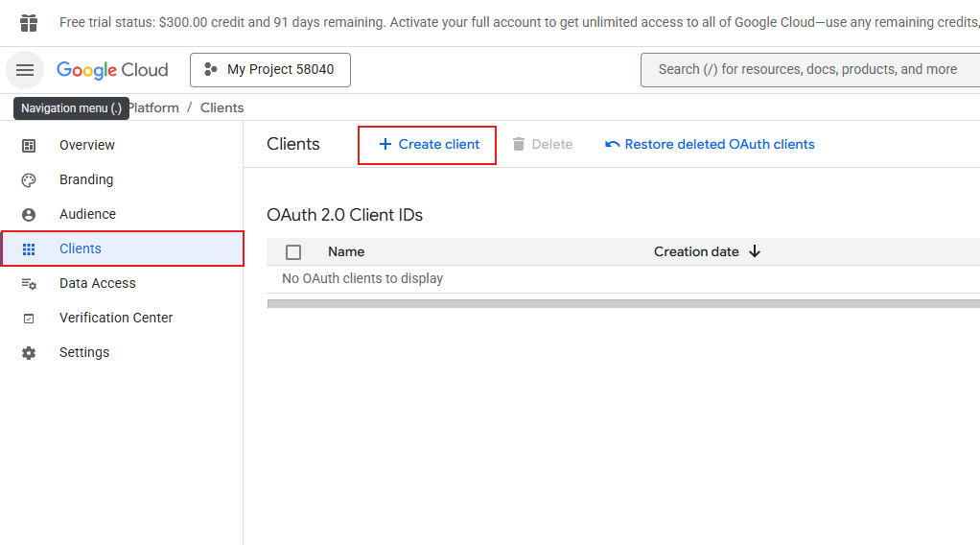Open the Branding section
The height and width of the screenshot is (545, 980).
coord(86,179)
